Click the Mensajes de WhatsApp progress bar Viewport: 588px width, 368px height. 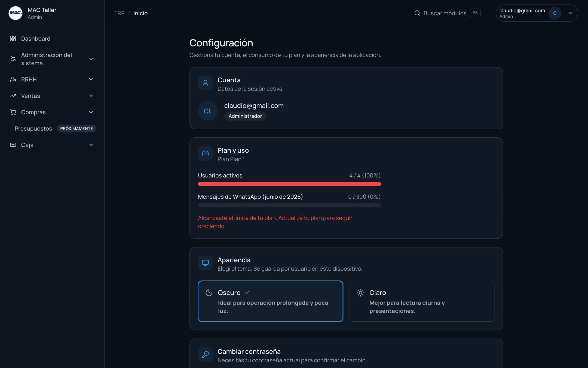pos(289,206)
